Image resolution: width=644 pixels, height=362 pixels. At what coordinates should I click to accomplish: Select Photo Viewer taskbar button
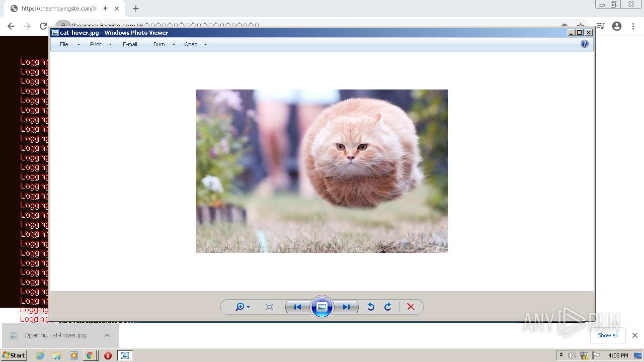(x=125, y=355)
